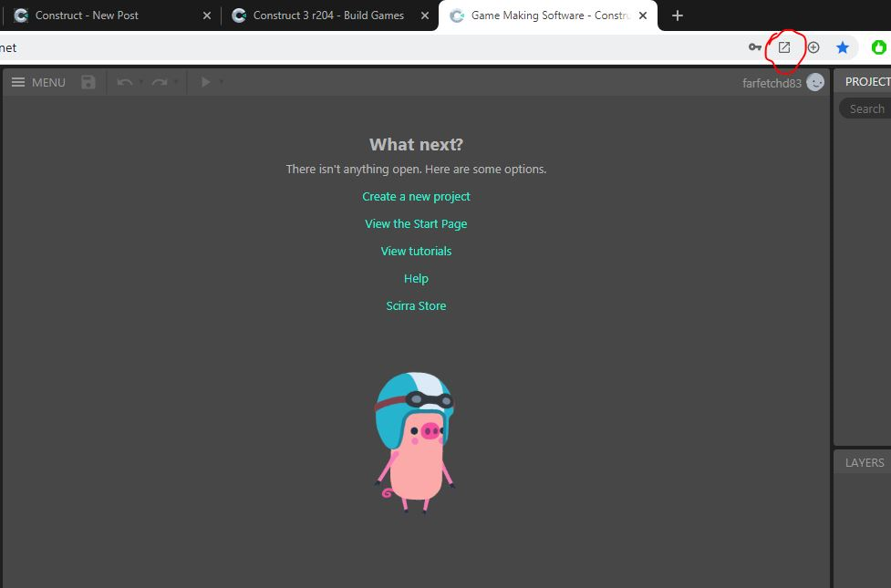Open View the Start Page link
This screenshot has height=588, width=891.
click(x=416, y=224)
